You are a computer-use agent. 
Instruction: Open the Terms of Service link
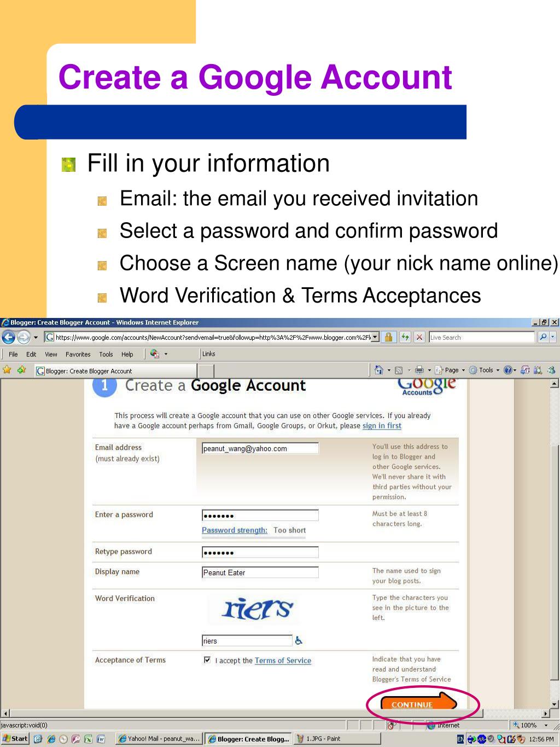(283, 661)
